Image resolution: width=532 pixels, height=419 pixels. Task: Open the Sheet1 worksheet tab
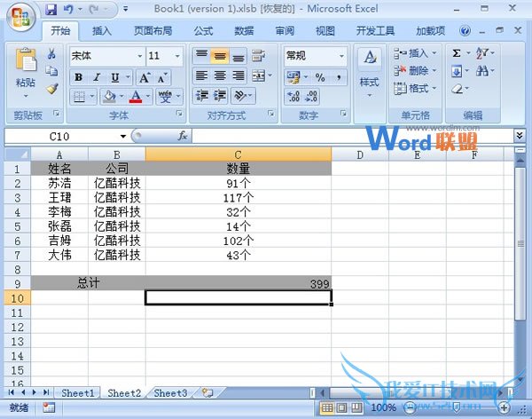point(77,393)
